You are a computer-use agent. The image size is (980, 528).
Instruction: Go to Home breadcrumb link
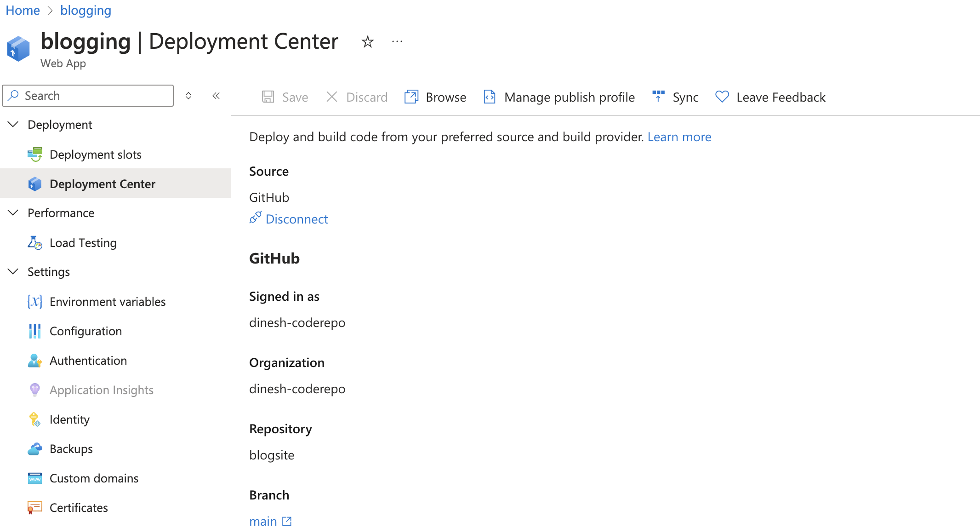pos(23,10)
